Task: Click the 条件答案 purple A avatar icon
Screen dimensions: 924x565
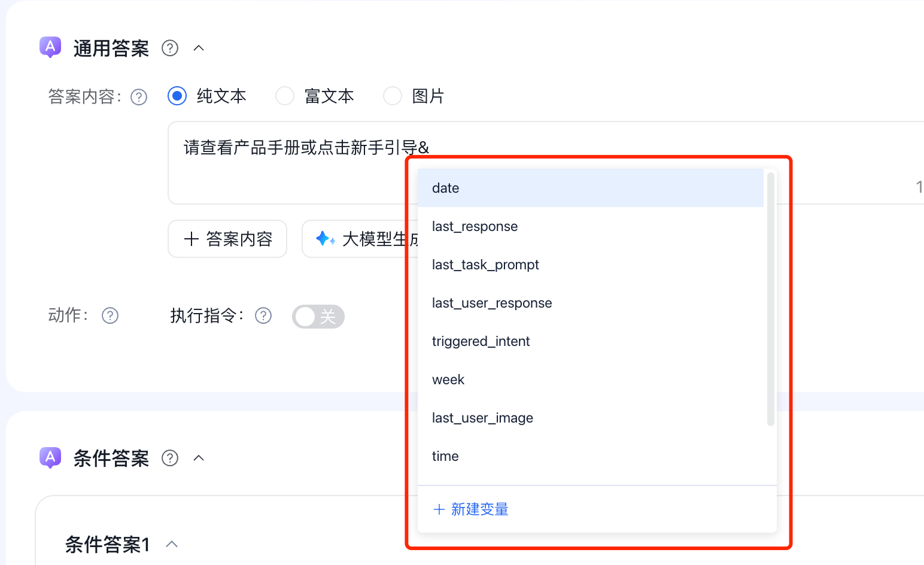Action: coord(50,458)
